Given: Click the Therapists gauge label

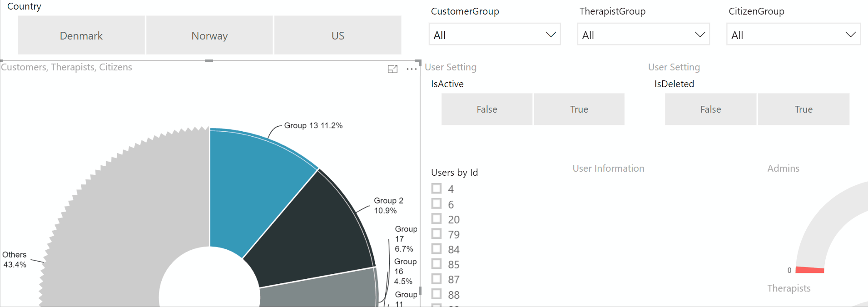Looking at the screenshot, I should tap(789, 288).
